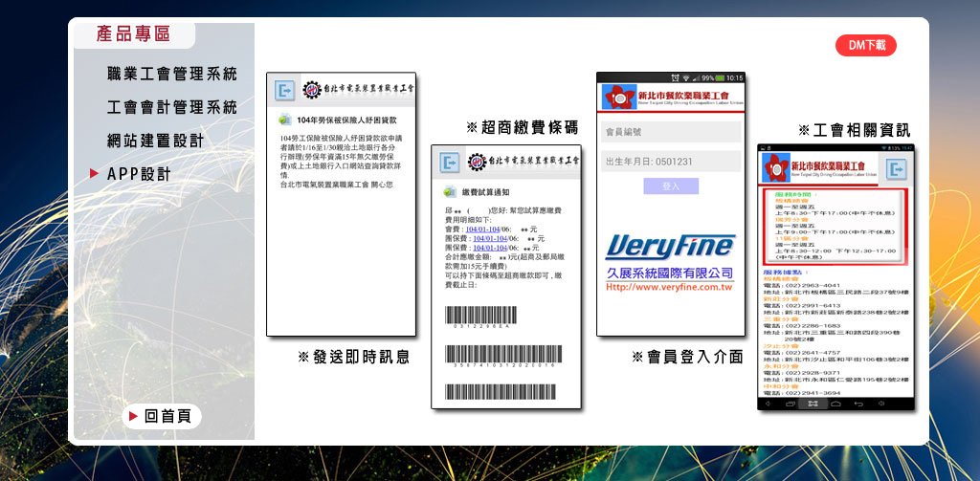Open the www.veryfine.com.tw link

669,287
